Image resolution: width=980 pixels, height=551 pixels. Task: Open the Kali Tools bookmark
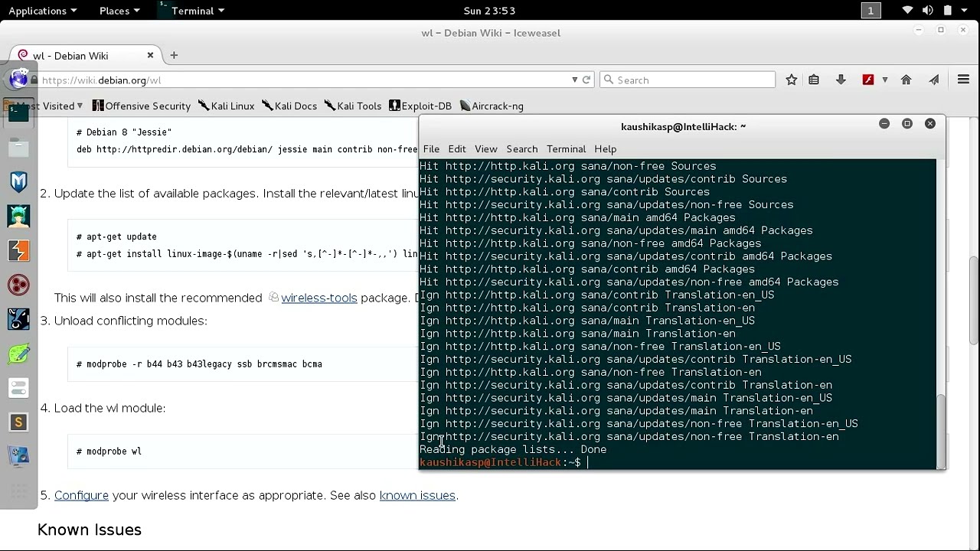click(x=352, y=106)
